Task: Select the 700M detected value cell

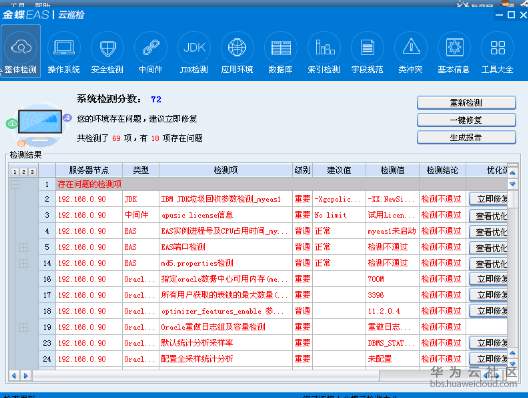Action: [392, 279]
